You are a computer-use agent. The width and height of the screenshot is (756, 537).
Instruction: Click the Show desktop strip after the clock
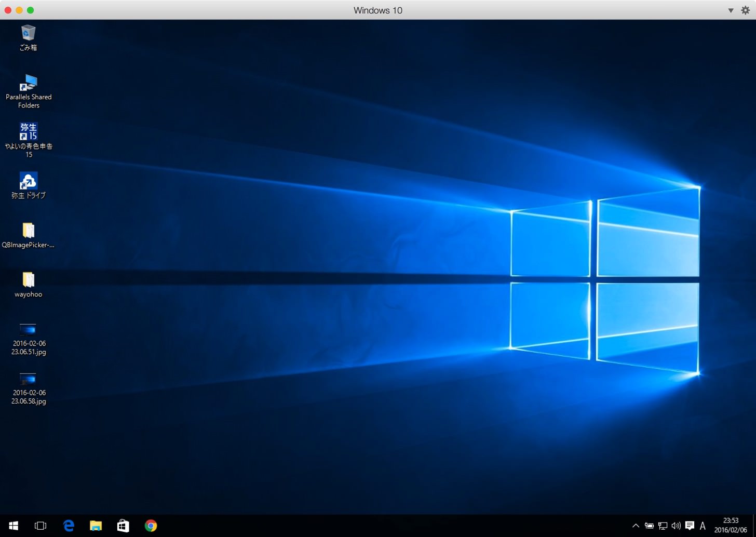(x=754, y=526)
